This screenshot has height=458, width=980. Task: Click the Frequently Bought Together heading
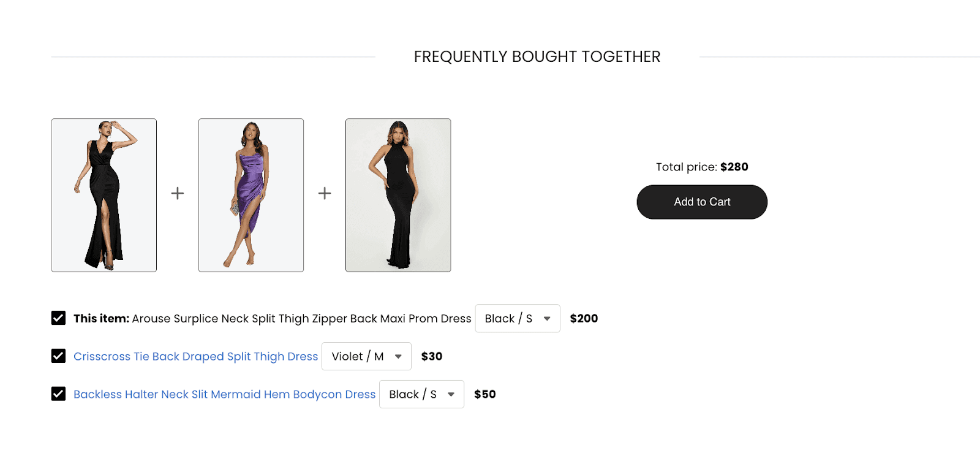tap(537, 56)
